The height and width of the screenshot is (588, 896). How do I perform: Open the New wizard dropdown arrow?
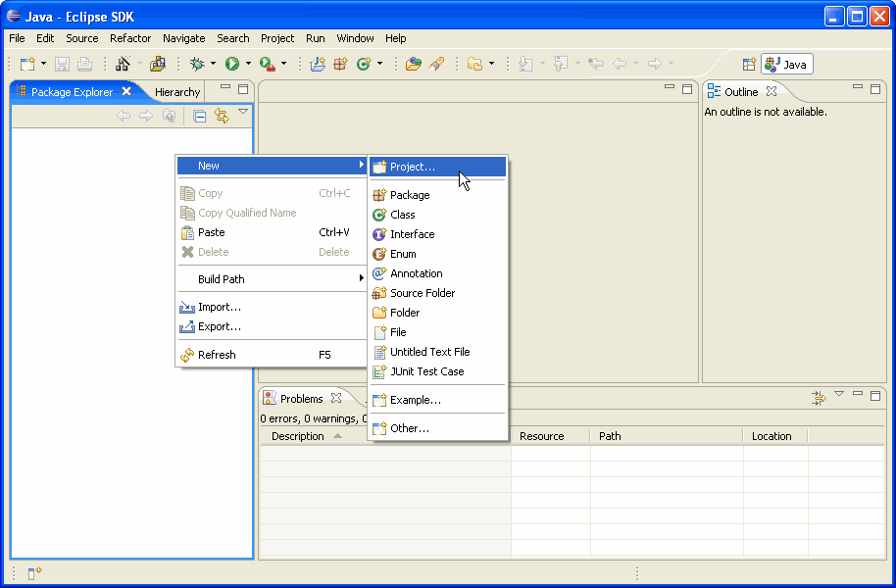coord(43,64)
